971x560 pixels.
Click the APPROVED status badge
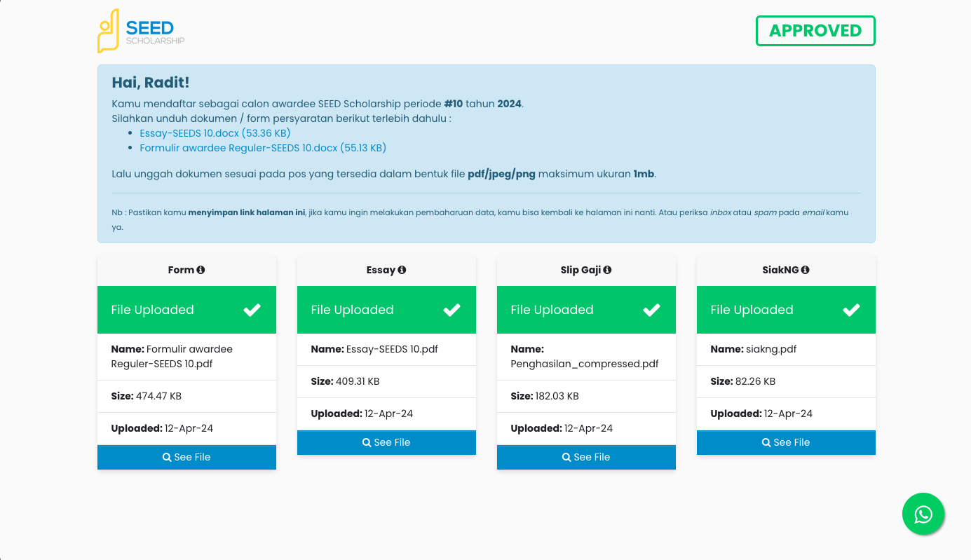815,31
